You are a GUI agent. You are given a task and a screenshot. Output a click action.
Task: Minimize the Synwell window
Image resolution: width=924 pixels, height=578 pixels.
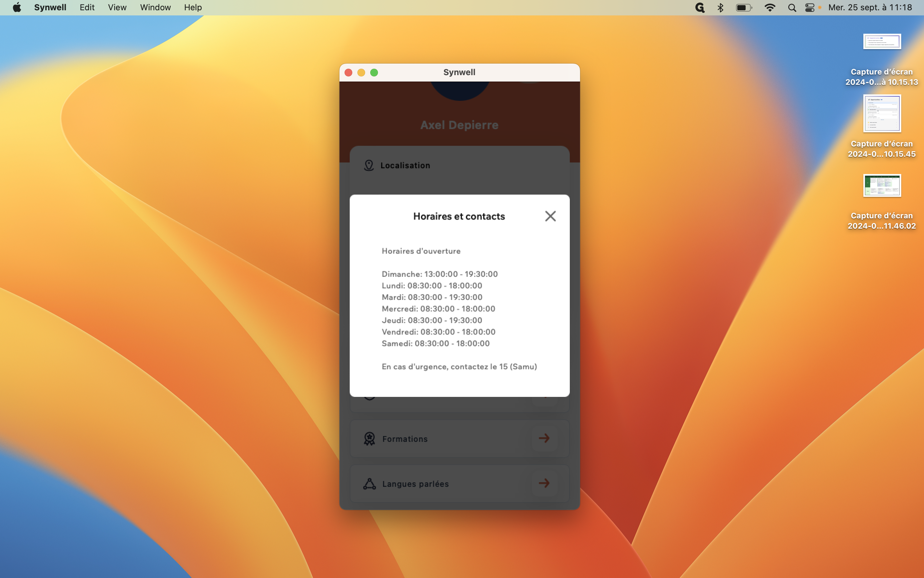click(361, 73)
